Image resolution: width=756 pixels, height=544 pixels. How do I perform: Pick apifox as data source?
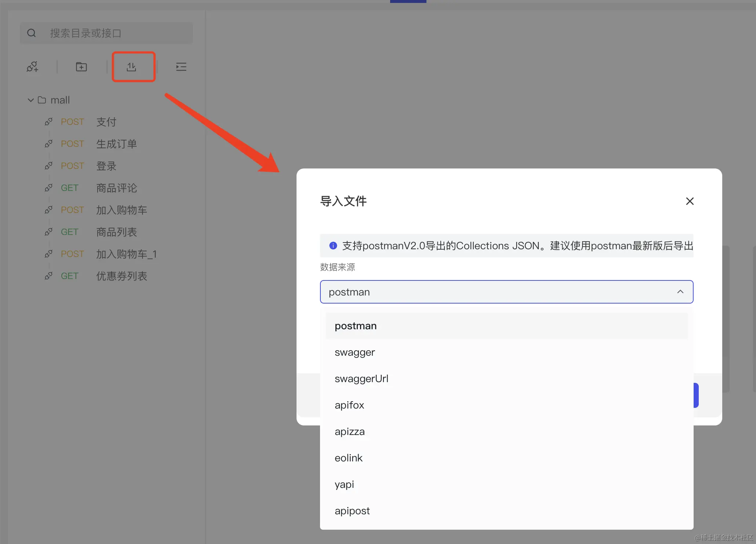tap(349, 405)
